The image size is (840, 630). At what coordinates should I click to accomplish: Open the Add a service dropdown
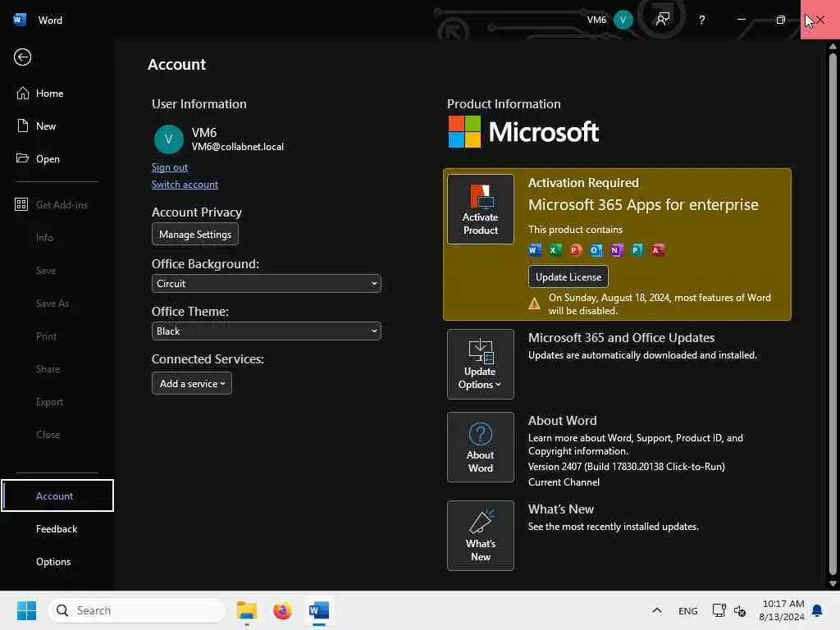click(192, 384)
